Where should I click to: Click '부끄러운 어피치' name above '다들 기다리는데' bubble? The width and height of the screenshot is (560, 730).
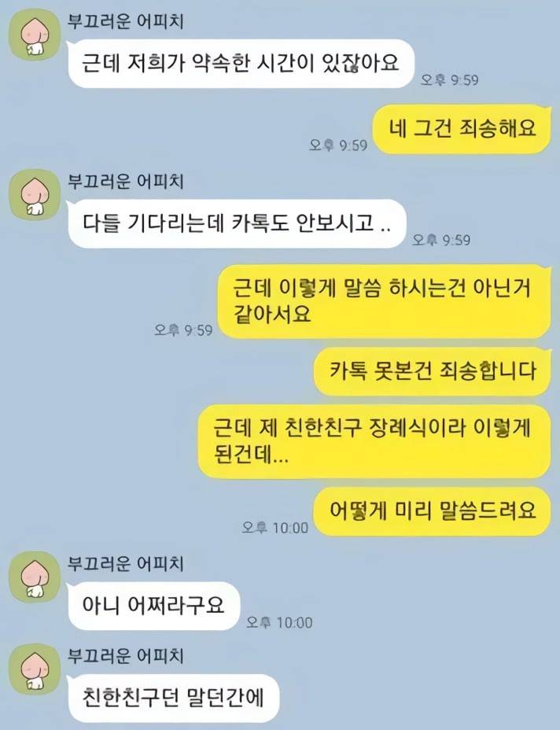(126, 181)
